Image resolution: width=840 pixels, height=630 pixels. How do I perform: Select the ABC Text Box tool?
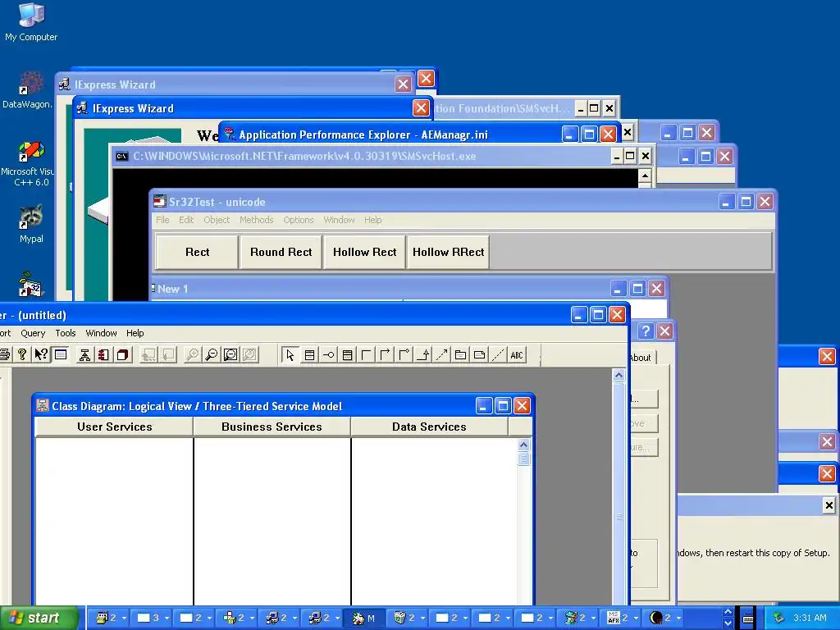click(x=517, y=354)
